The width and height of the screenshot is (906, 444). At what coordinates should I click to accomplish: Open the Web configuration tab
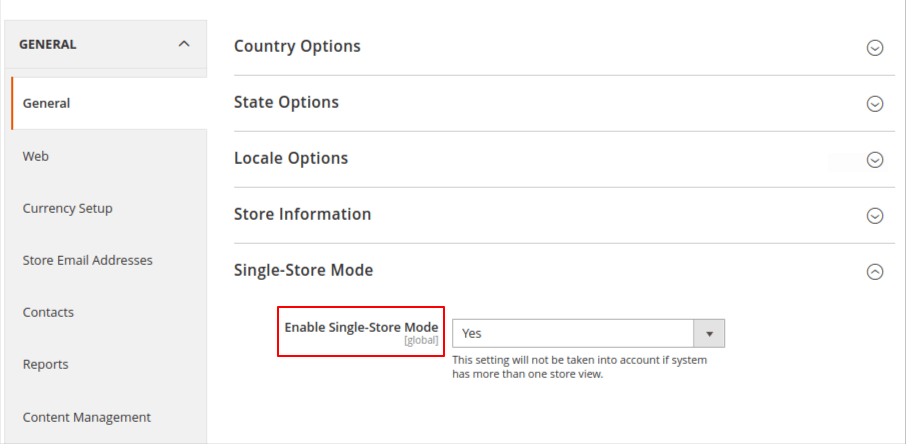[36, 156]
